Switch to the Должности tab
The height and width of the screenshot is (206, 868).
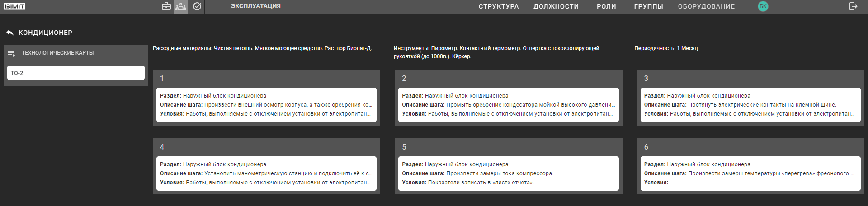pos(556,6)
